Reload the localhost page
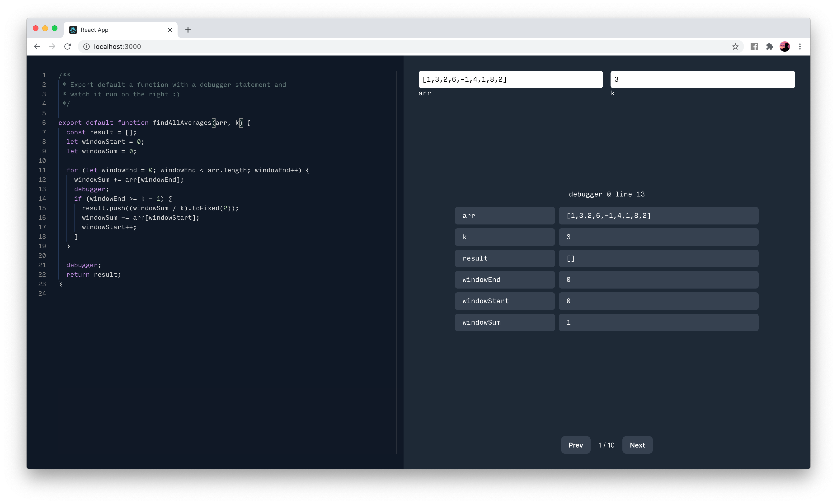 tap(68, 47)
